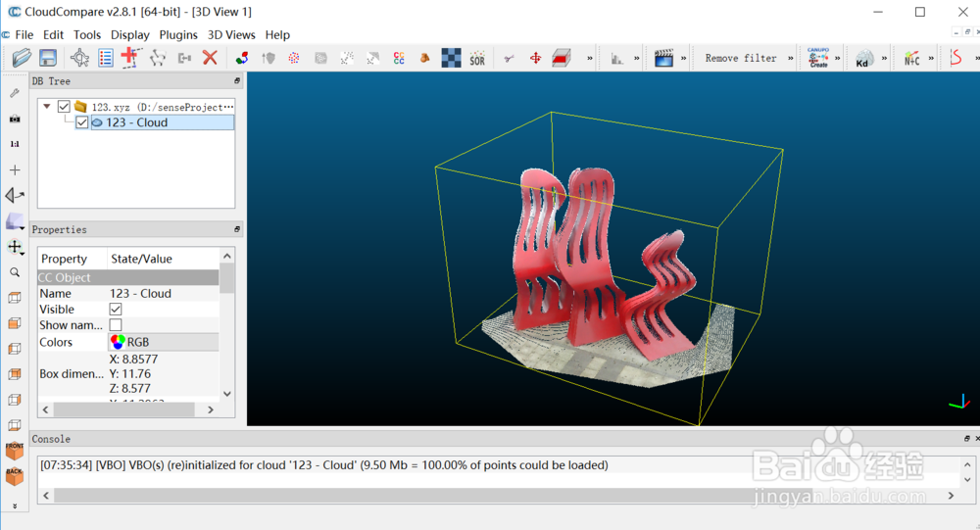The width and height of the screenshot is (980, 530).
Task: Click the sheep-shaped clone icon
Action: click(x=158, y=58)
